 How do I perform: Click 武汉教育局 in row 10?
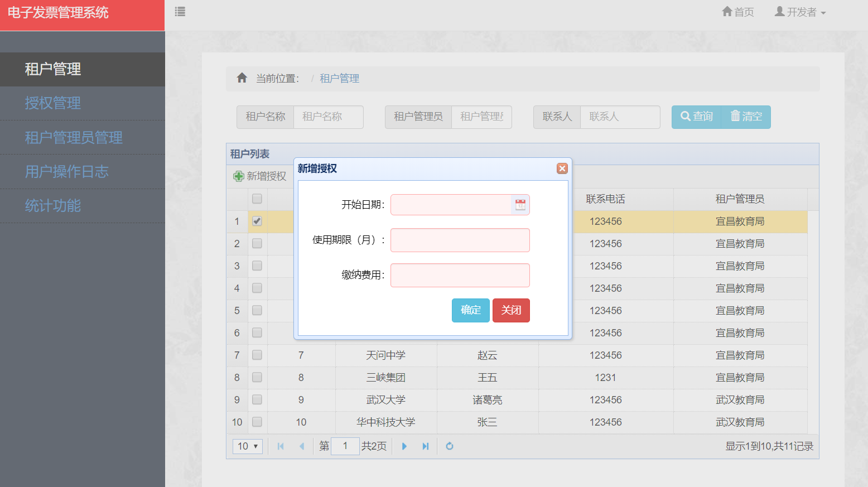click(740, 422)
